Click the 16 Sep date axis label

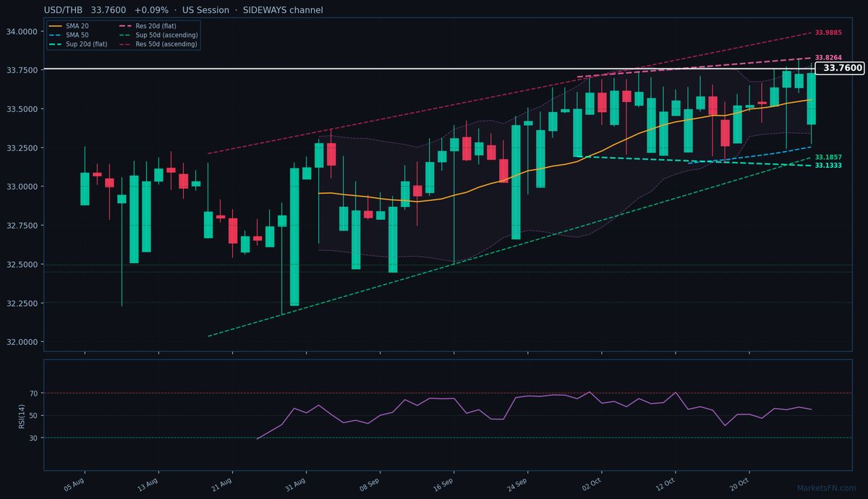(x=443, y=483)
